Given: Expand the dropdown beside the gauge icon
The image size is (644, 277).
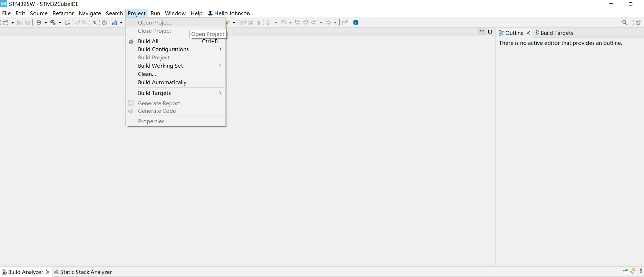Looking at the screenshot, I should pyautogui.click(x=46, y=23).
